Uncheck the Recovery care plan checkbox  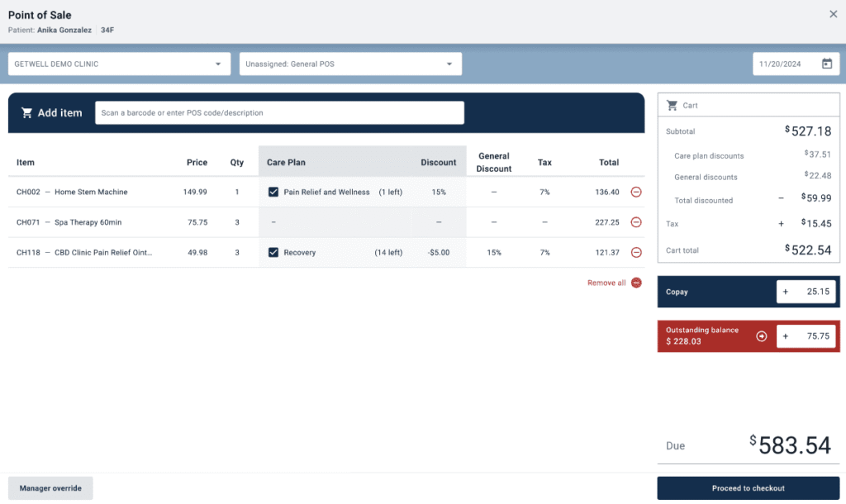(x=273, y=253)
